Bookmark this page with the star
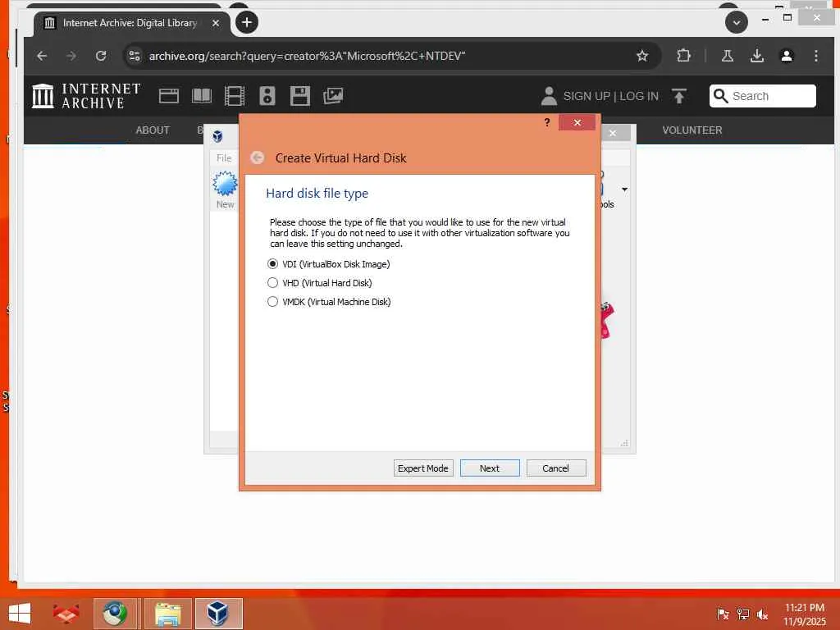Image resolution: width=840 pixels, height=630 pixels. 642,56
